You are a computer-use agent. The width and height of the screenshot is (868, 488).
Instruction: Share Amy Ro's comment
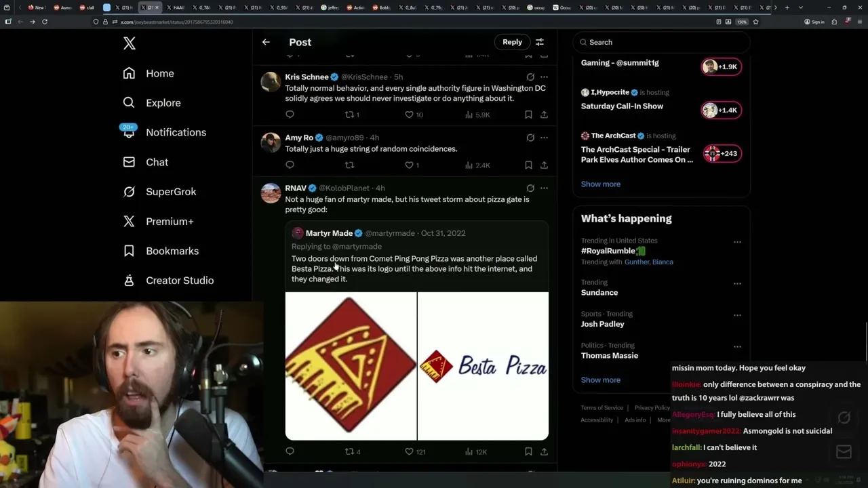coord(544,165)
